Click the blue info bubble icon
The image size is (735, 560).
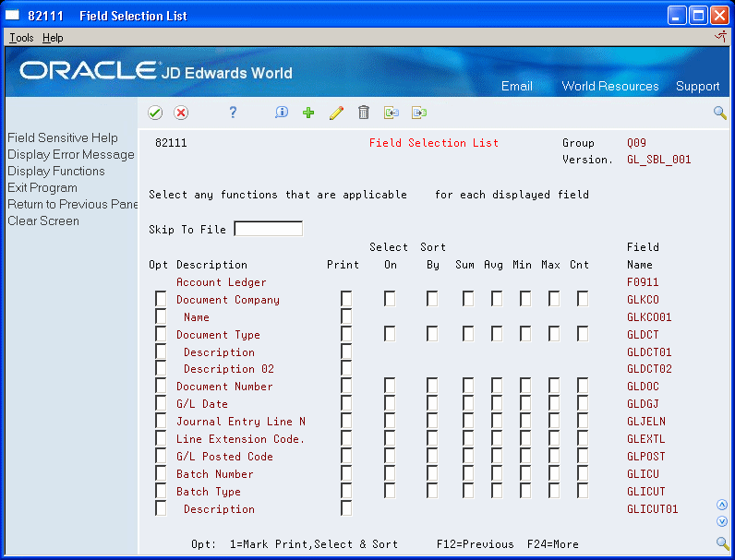pyautogui.click(x=282, y=113)
